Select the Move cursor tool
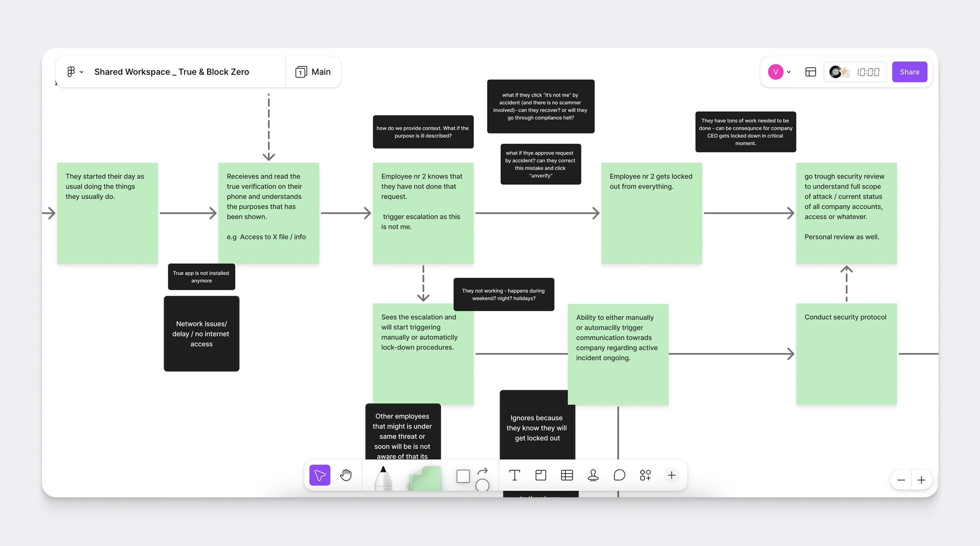Image resolution: width=980 pixels, height=546 pixels. pos(319,475)
